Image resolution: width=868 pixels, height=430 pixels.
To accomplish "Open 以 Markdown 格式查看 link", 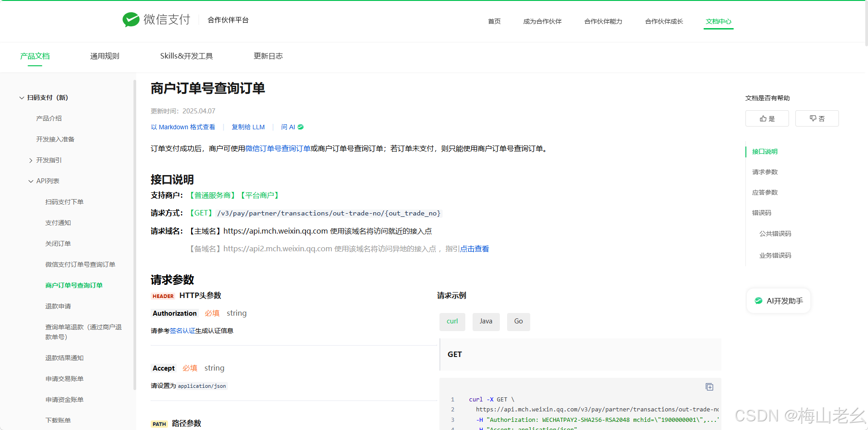I will (x=183, y=127).
